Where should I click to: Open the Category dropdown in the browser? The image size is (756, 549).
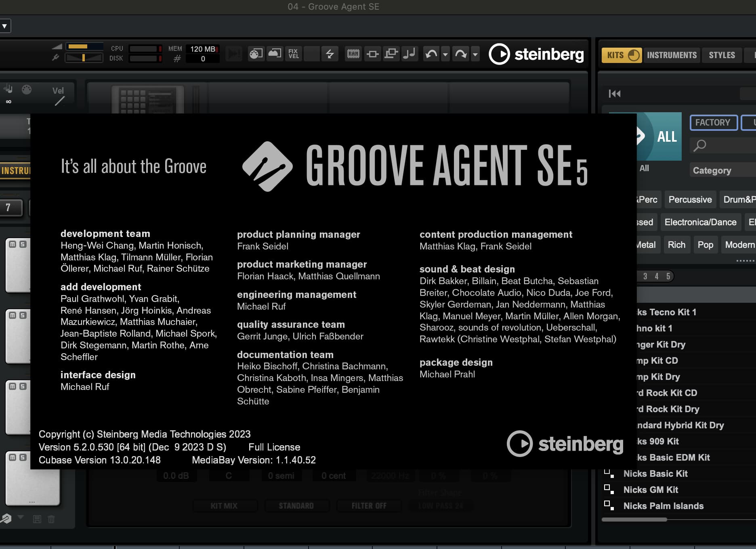click(x=723, y=170)
